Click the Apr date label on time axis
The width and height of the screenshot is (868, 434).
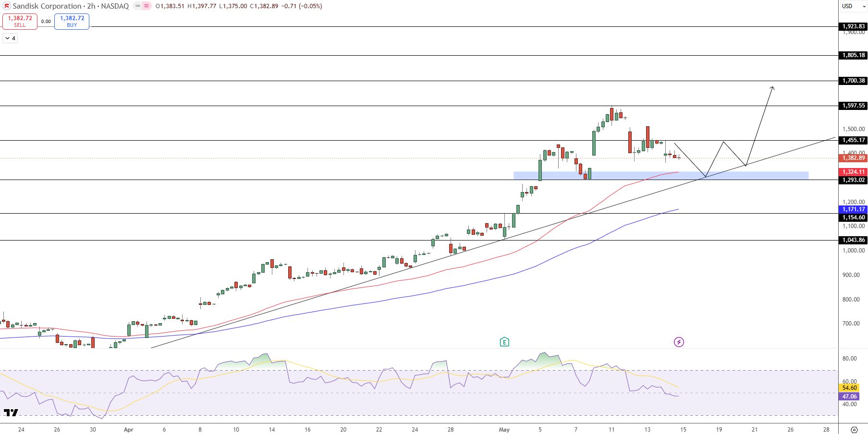pyautogui.click(x=128, y=430)
